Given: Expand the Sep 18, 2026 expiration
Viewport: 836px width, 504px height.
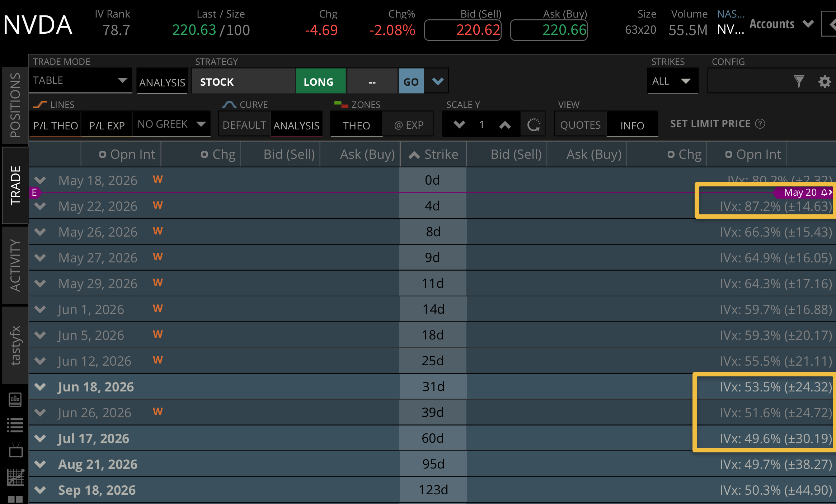Looking at the screenshot, I should 40,490.
